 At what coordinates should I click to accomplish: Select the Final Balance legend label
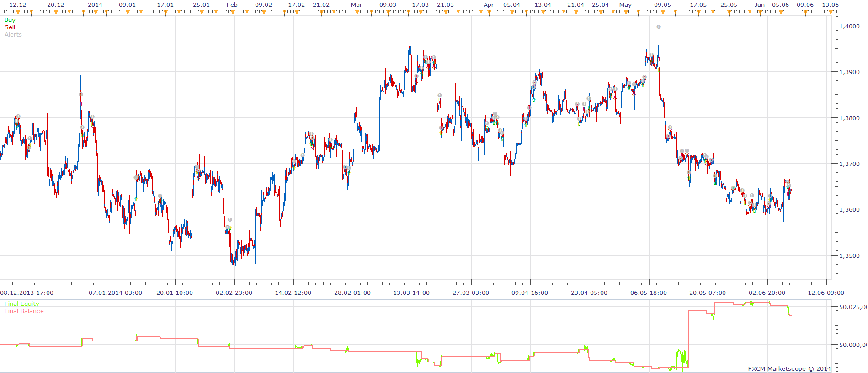[x=24, y=311]
